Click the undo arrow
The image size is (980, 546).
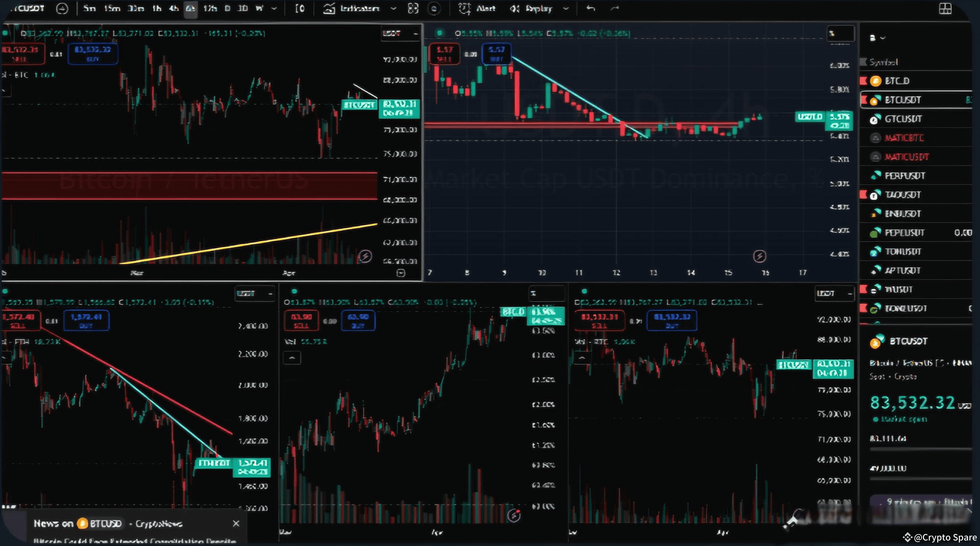590,8
